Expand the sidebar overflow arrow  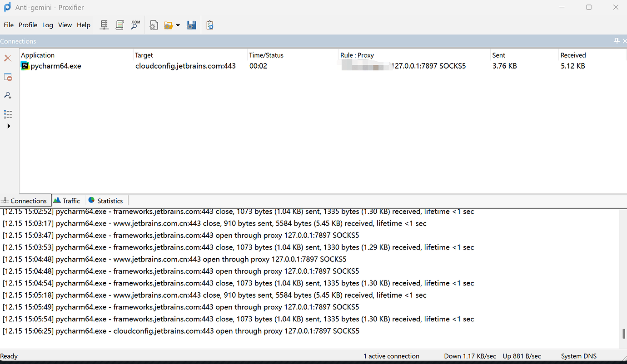pos(8,126)
